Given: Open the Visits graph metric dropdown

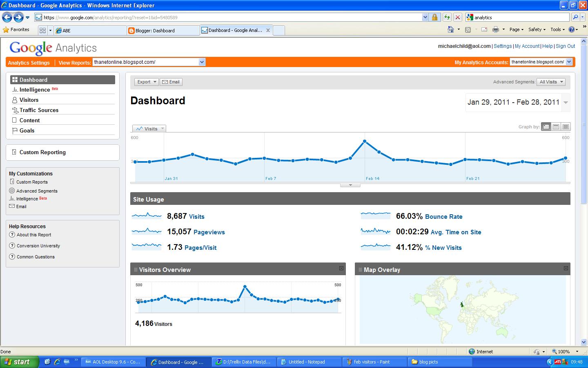Looking at the screenshot, I should pyautogui.click(x=149, y=128).
